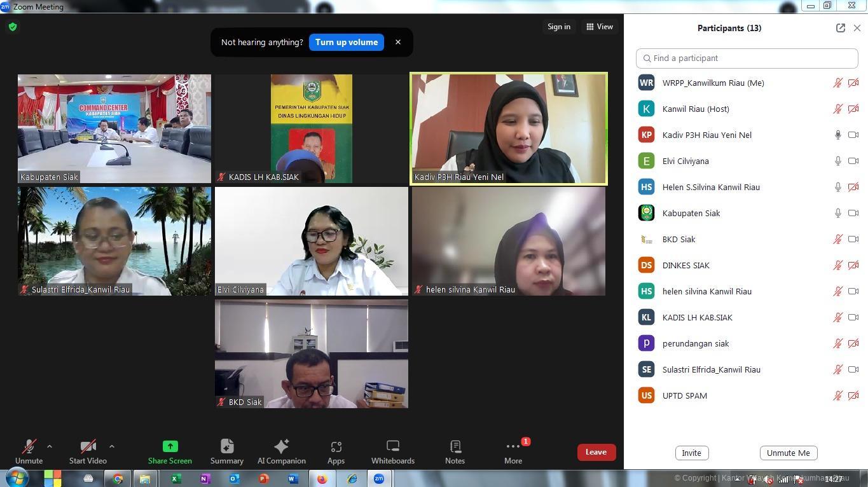Toggle Unmute microphone in toolbar

click(x=29, y=452)
